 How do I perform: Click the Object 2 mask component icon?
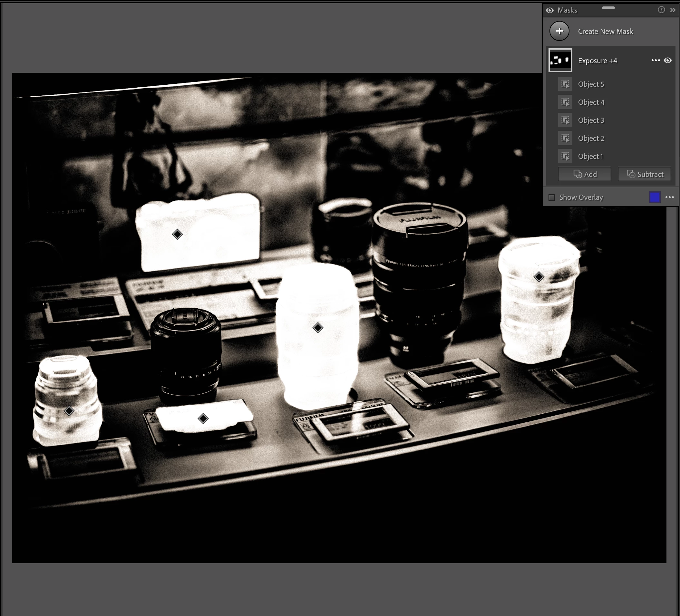coord(565,138)
